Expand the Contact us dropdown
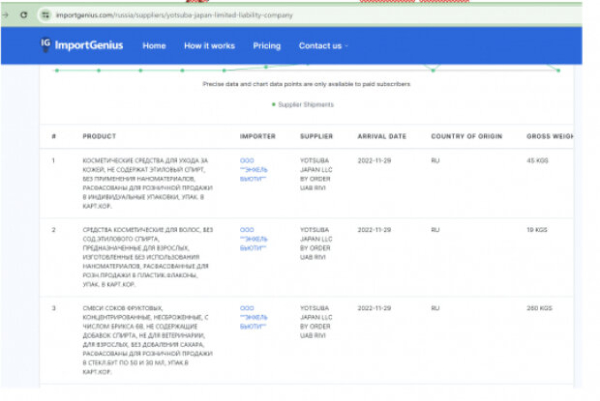 pyautogui.click(x=323, y=46)
